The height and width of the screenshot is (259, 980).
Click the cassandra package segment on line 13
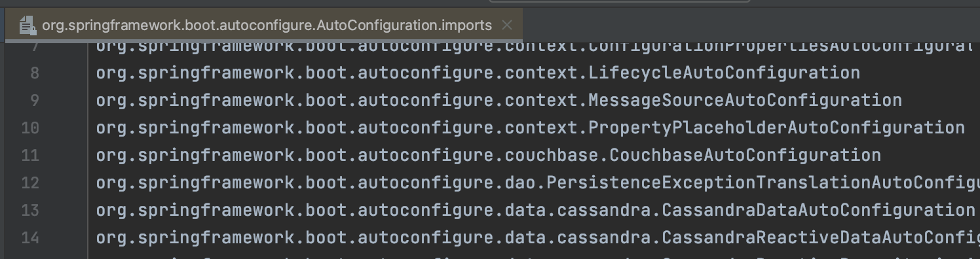(x=604, y=210)
